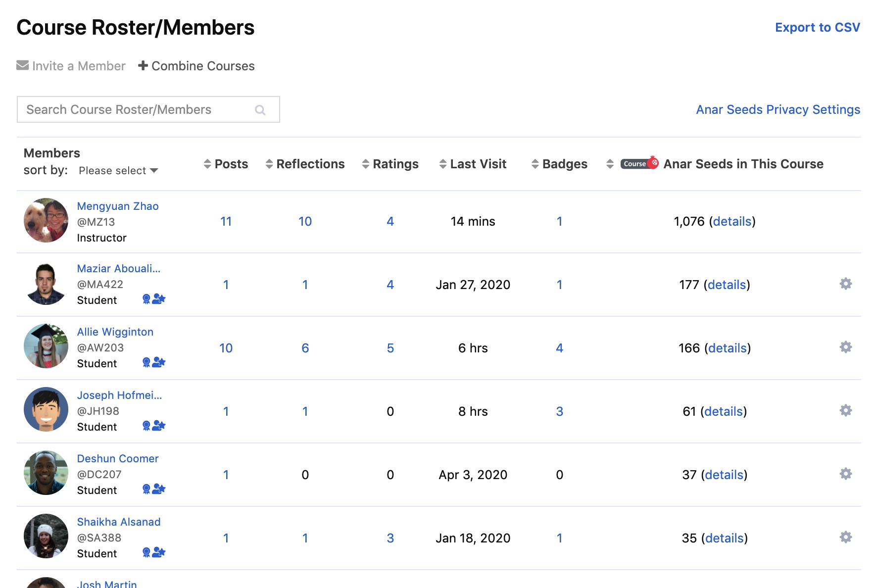Click user-star icon under Allie Wigginton
Viewport: 875px width, 588px height.
159,362
